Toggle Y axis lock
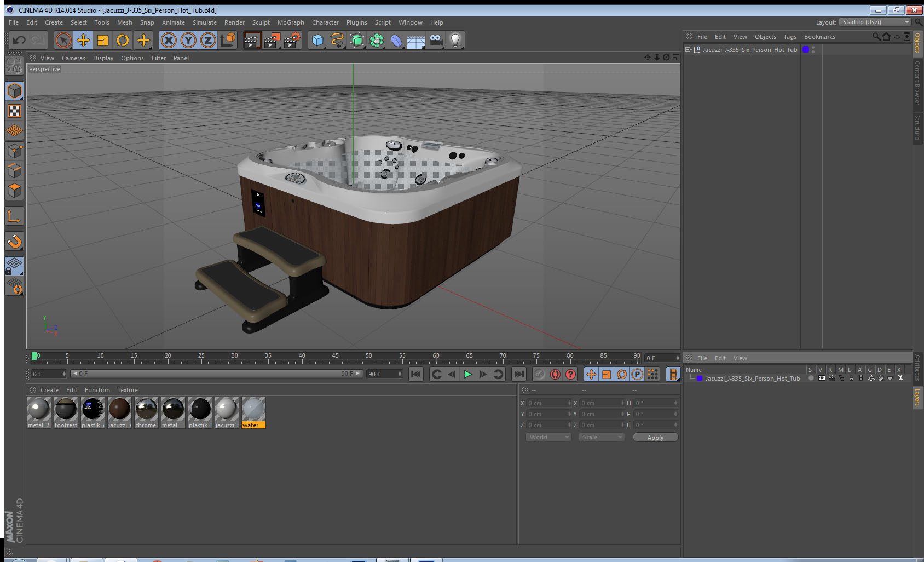The height and width of the screenshot is (562, 924). pyautogui.click(x=188, y=40)
